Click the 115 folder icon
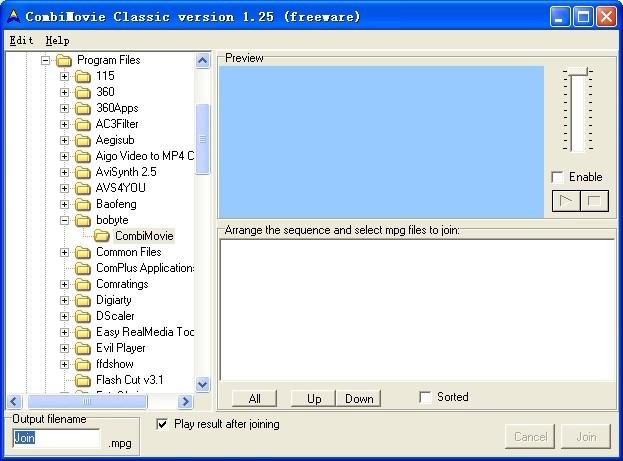Screen dimensions: 623x461 [x=83, y=76]
